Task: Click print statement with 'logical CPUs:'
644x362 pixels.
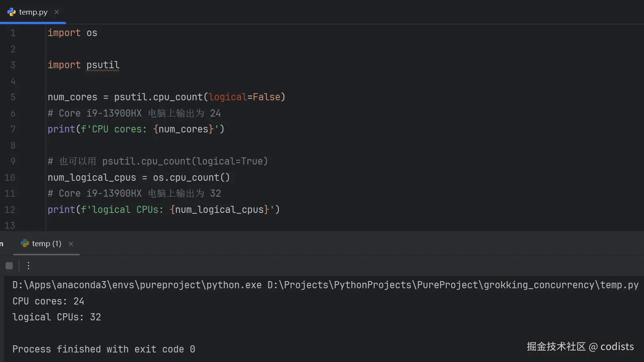Action: (164, 210)
